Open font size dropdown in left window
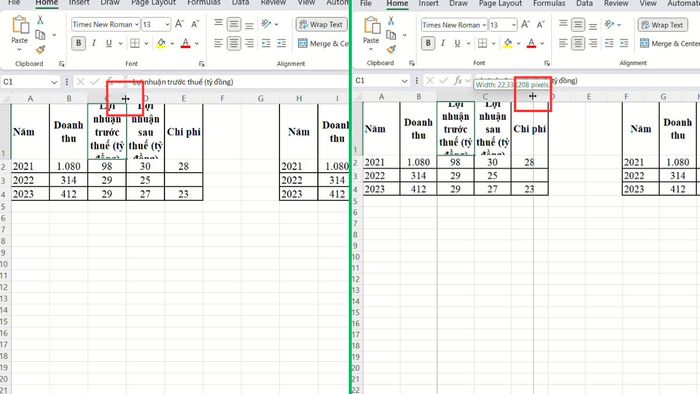The width and height of the screenshot is (700, 394). coord(167,24)
